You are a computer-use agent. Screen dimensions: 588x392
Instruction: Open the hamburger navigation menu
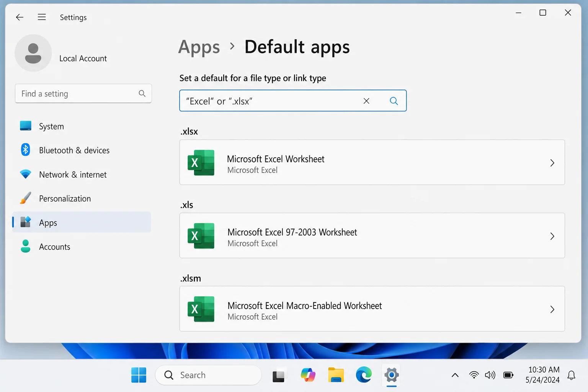(42, 17)
